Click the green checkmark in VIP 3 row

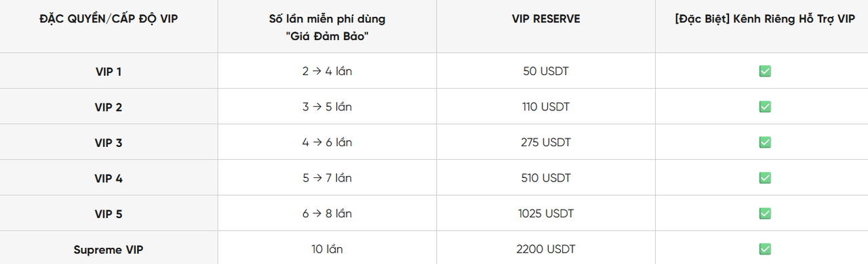(765, 142)
